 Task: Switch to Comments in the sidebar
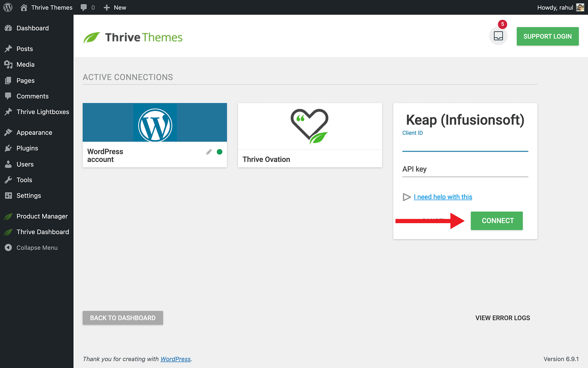[x=9, y=96]
